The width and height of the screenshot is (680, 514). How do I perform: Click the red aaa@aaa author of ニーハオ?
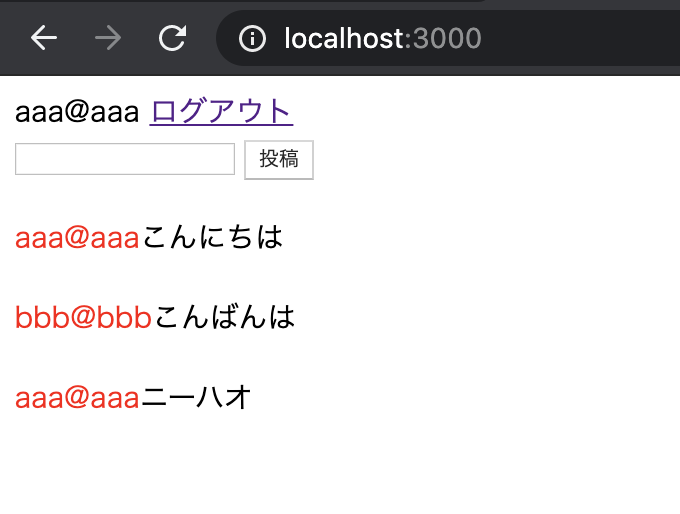point(77,398)
